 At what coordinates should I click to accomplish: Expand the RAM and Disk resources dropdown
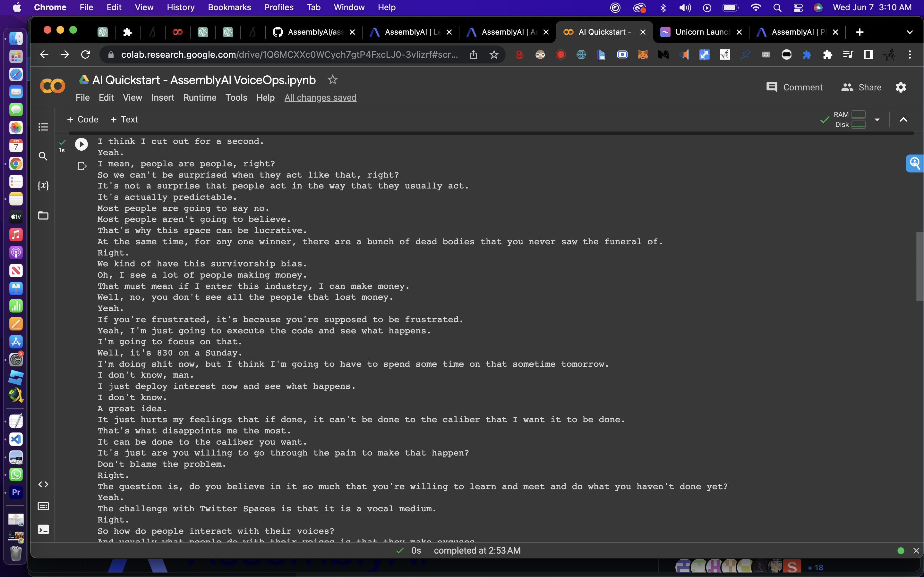point(877,119)
